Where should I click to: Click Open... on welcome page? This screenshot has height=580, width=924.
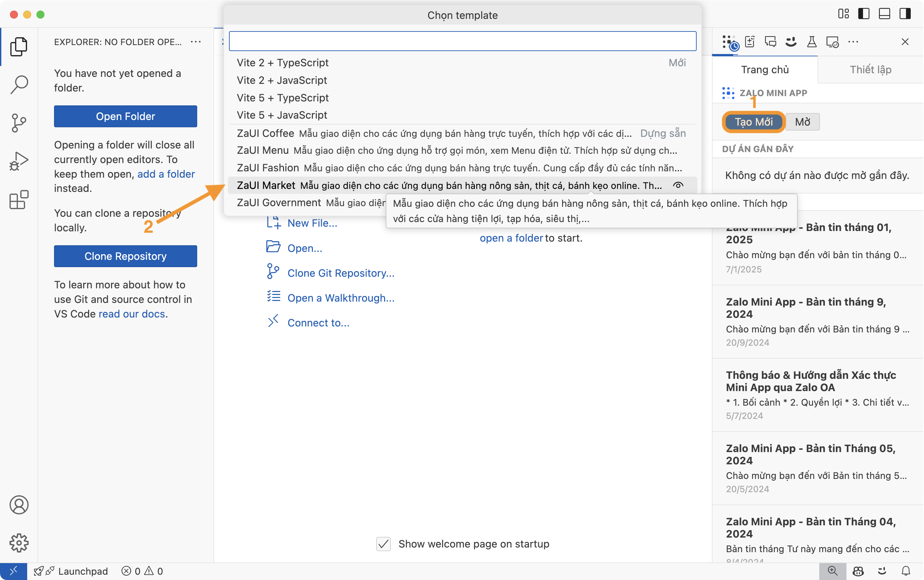[294, 248]
